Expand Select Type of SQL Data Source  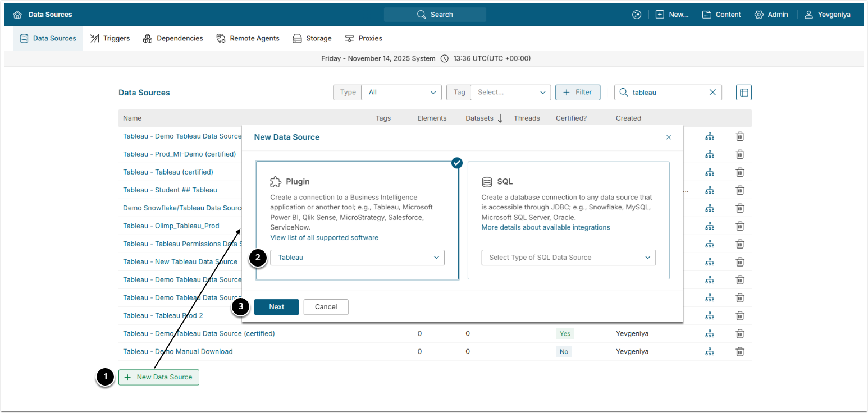point(568,258)
